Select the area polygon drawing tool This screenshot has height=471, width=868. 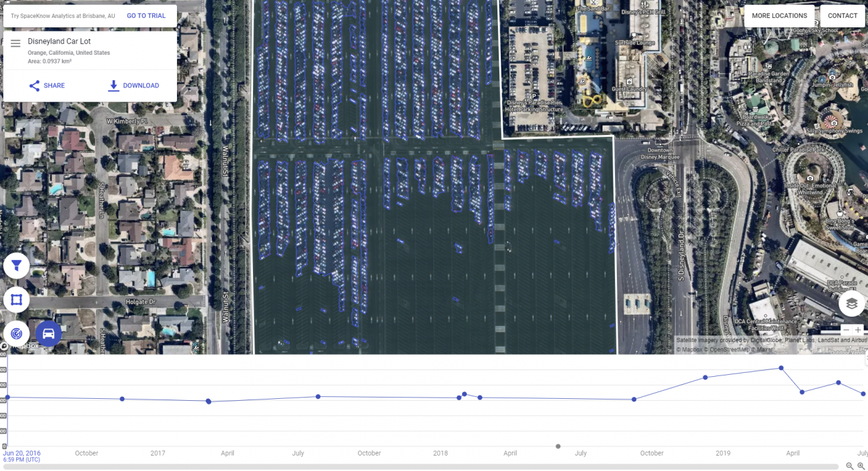tap(16, 300)
